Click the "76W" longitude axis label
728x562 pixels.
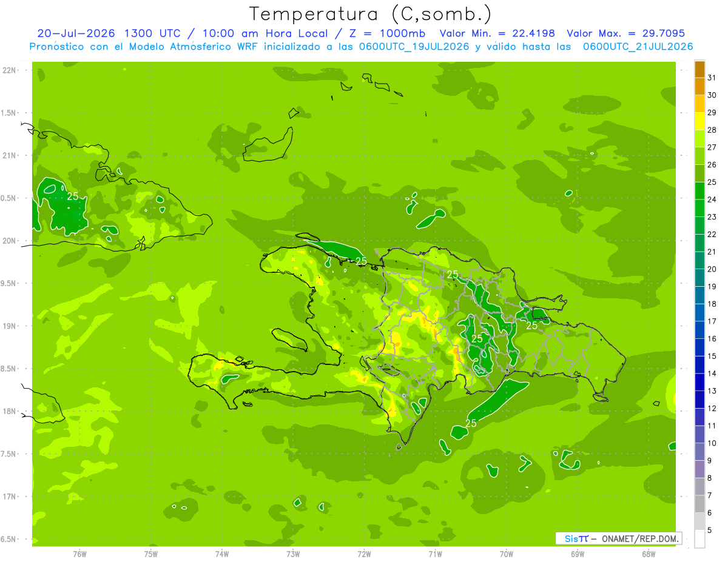(79, 554)
